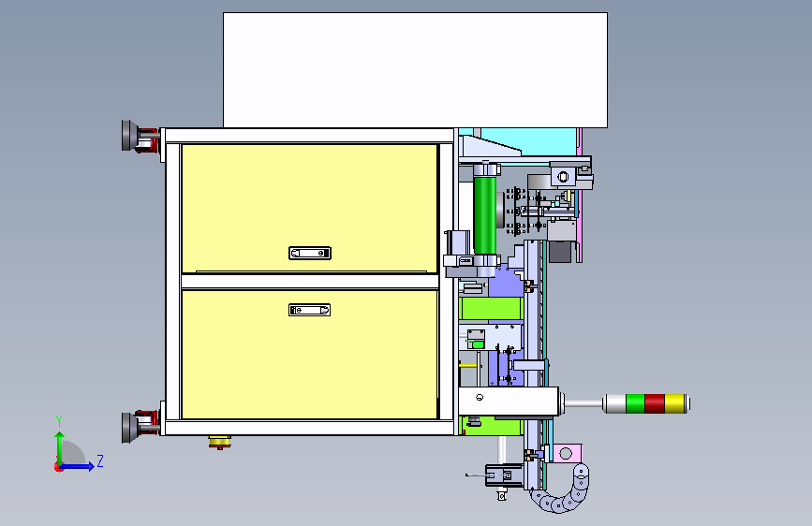Click the blue Z axis arrow
812x526 pixels.
point(77,466)
